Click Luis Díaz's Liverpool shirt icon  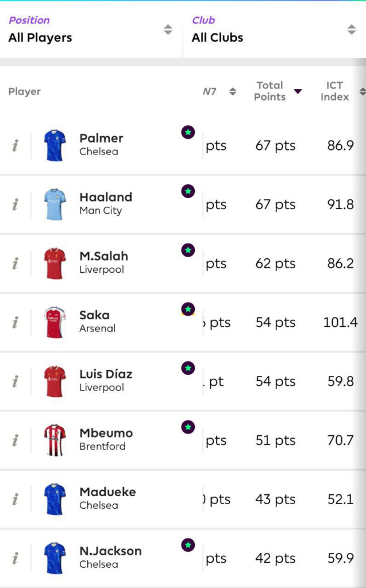[55, 381]
